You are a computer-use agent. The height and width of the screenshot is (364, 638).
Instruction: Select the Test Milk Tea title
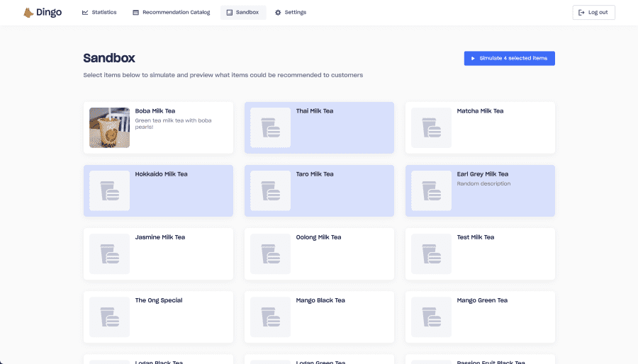pos(475,237)
